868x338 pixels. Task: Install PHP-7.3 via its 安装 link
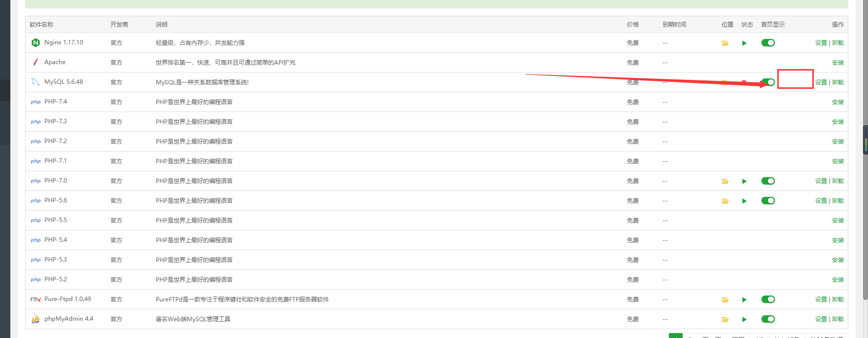[838, 122]
